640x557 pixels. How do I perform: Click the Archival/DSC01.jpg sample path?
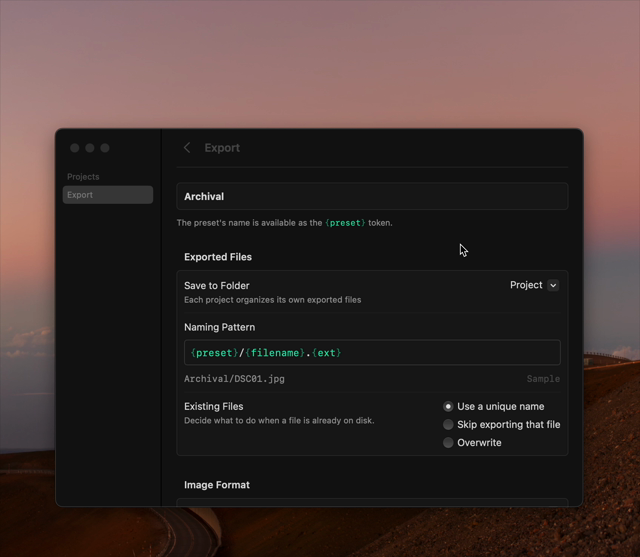click(234, 379)
